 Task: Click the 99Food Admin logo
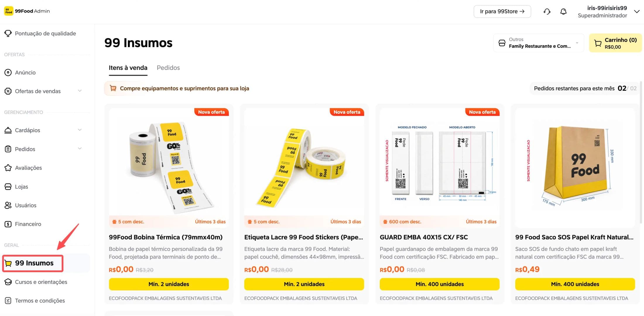point(27,11)
